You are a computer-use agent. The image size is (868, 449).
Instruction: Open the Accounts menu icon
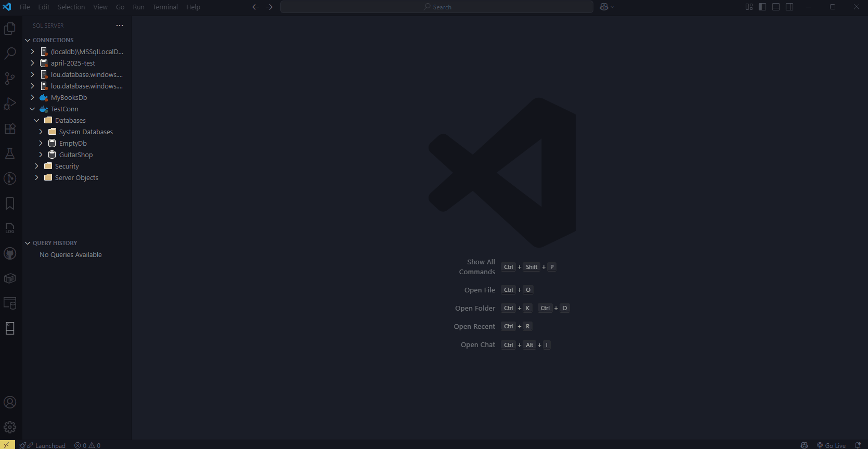[10, 402]
